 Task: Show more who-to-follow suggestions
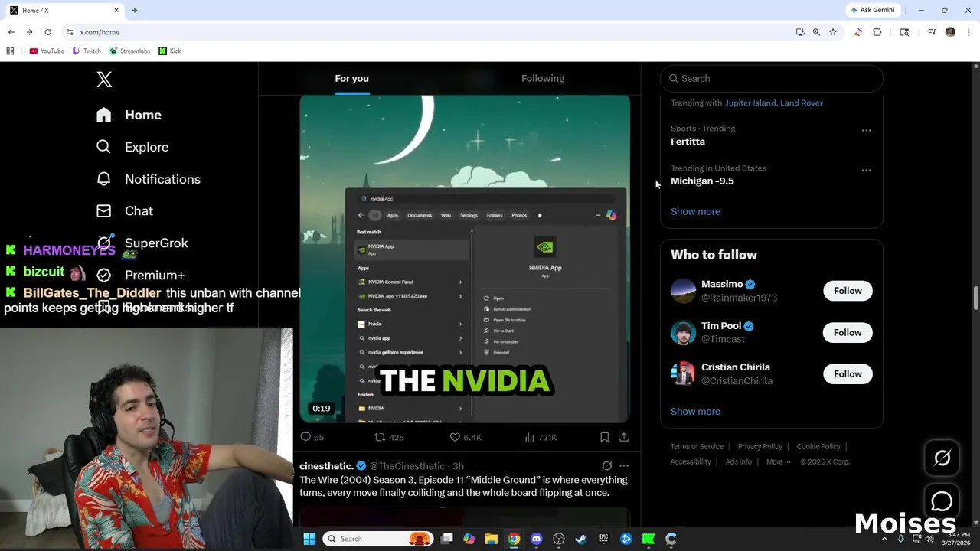pos(695,411)
